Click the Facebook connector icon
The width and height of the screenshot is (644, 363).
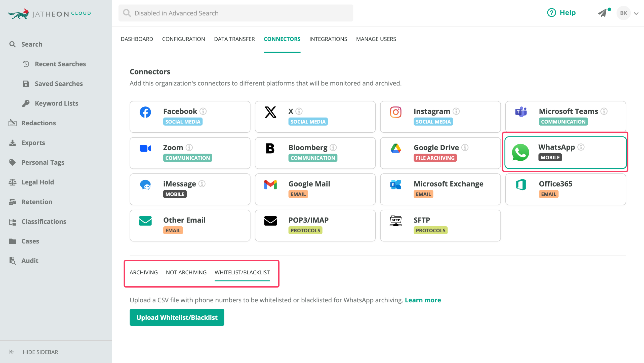pos(145,112)
